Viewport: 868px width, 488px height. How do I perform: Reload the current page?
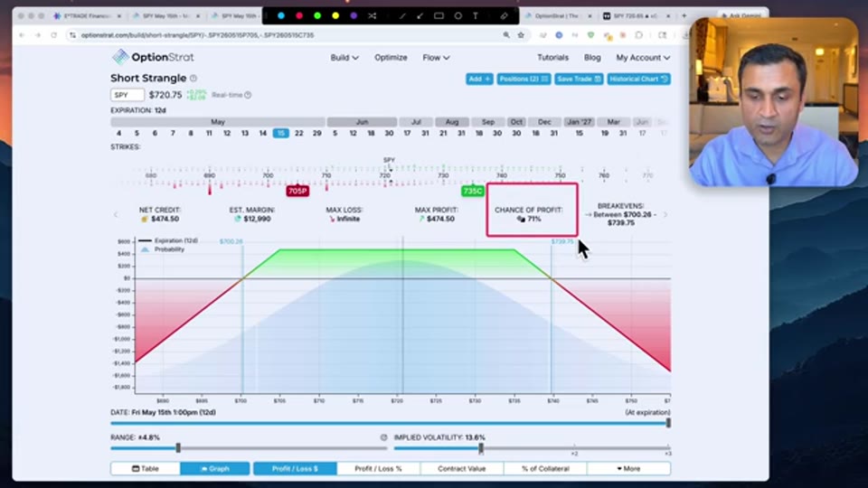pos(53,35)
